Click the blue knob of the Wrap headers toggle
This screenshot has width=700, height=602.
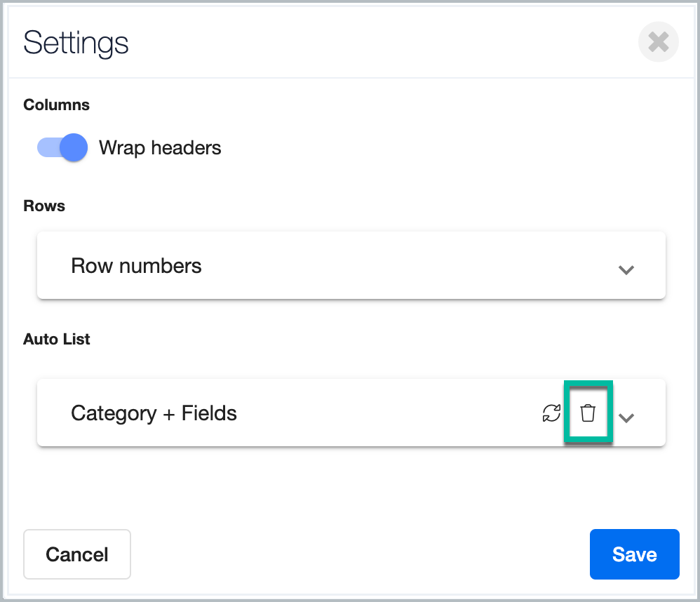(74, 148)
